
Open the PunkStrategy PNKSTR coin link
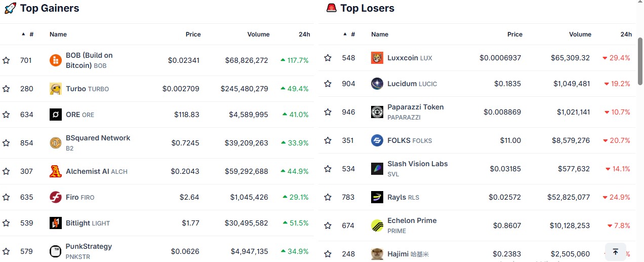[89, 251]
